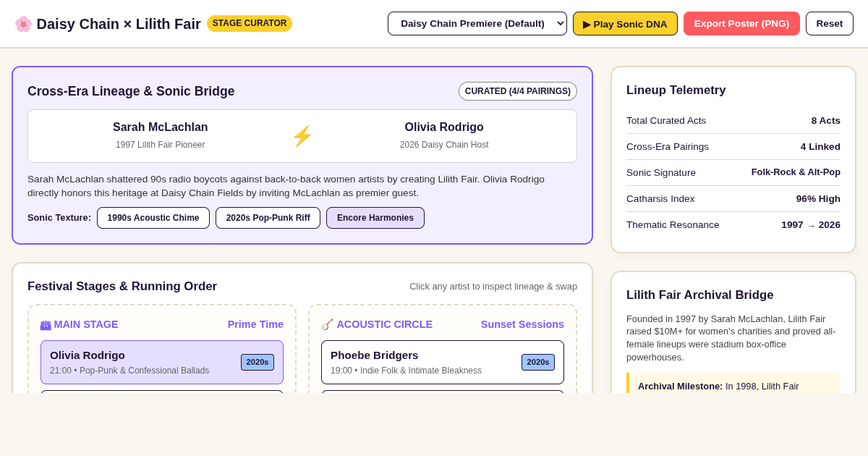Click the 2026 Daisy Chain Host subtitle
The image size is (868, 456).
(x=444, y=145)
